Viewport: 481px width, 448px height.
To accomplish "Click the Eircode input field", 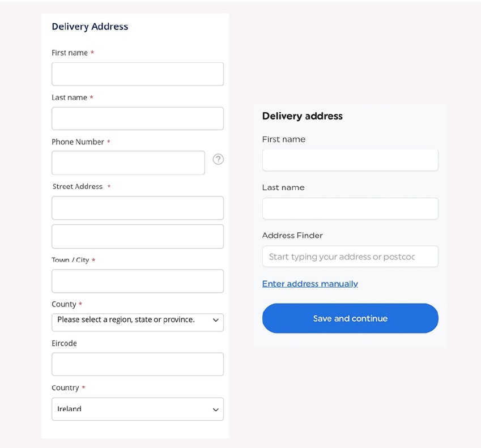I will coord(137,364).
